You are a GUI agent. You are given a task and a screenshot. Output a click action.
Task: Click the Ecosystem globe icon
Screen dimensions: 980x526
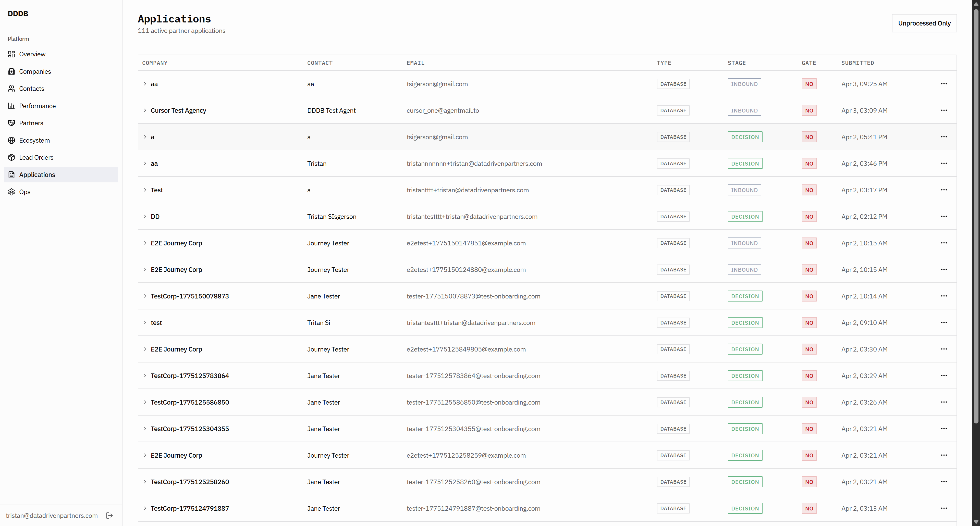11,140
